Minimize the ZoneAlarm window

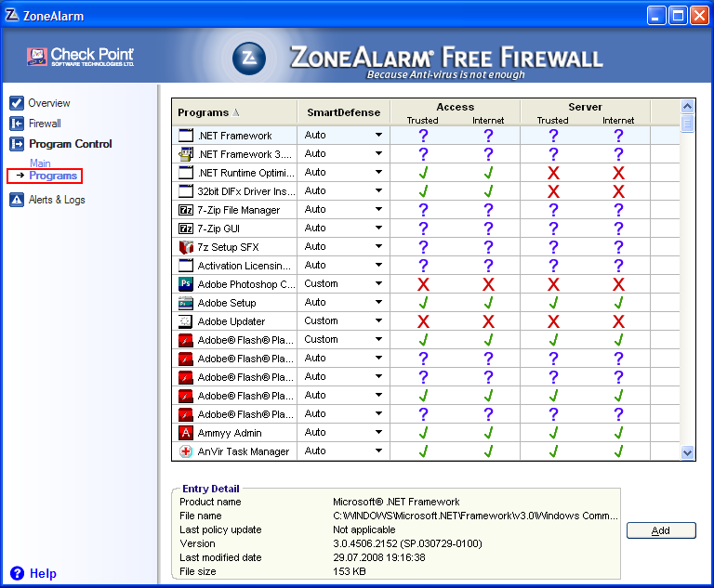point(655,16)
